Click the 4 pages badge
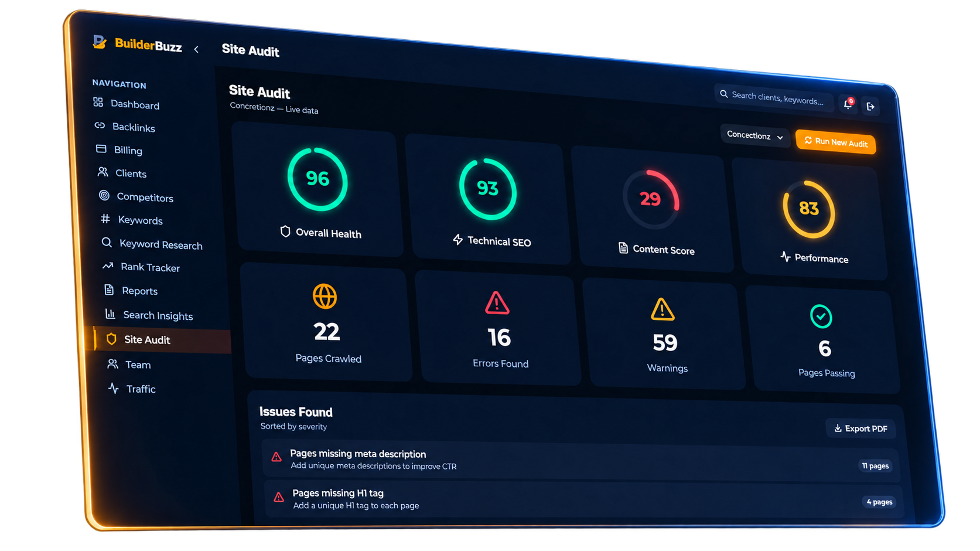The width and height of the screenshot is (980, 551). click(x=879, y=502)
